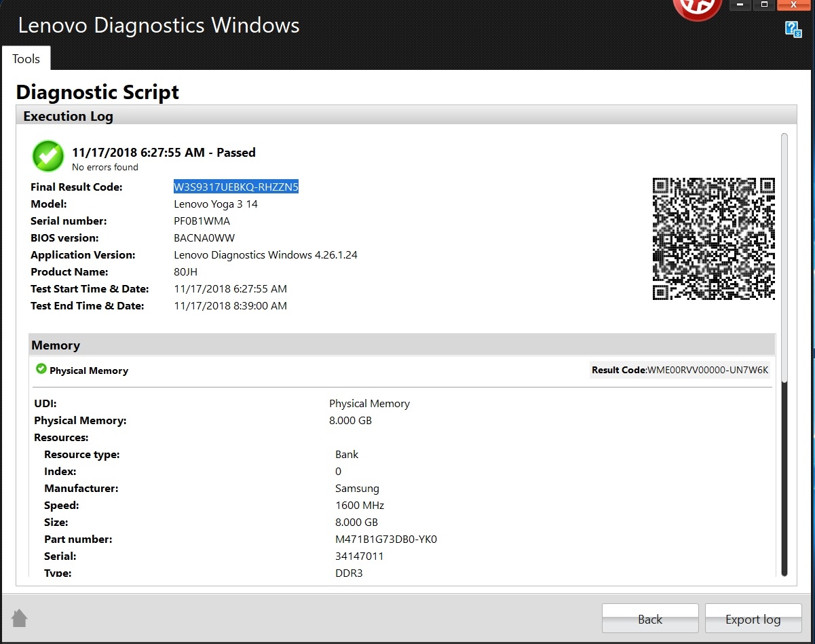The image size is (815, 644).
Task: Maximize the Lenovo Diagnostics window
Action: click(764, 5)
